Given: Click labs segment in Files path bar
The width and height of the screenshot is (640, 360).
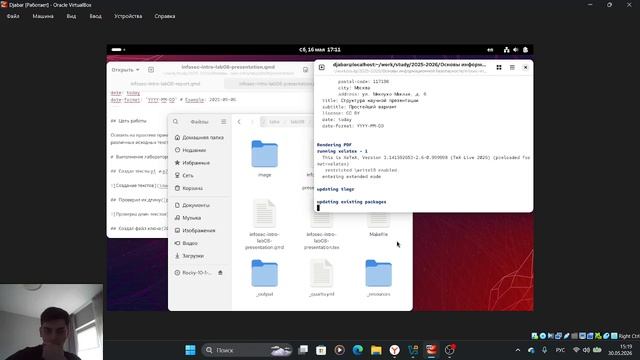Looking at the screenshot, I should (274, 122).
